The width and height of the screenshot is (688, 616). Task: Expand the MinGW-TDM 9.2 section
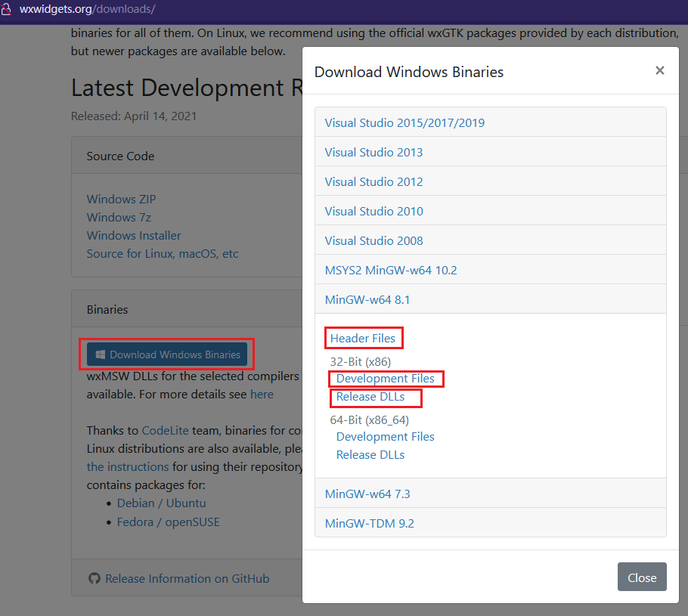pos(370,523)
